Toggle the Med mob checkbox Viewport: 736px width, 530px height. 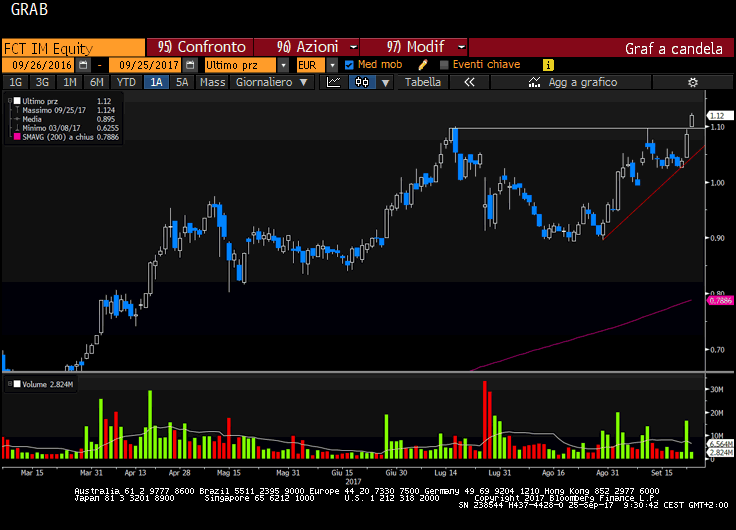[349, 65]
